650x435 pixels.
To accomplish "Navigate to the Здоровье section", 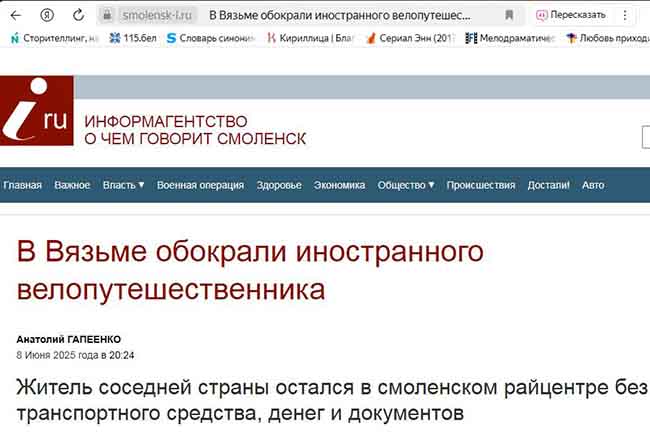I will (x=278, y=185).
